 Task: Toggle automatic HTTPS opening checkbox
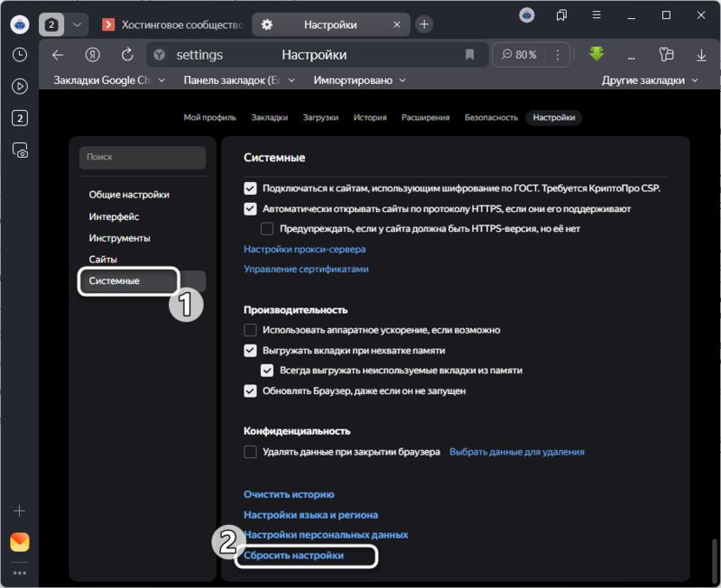pyautogui.click(x=250, y=209)
